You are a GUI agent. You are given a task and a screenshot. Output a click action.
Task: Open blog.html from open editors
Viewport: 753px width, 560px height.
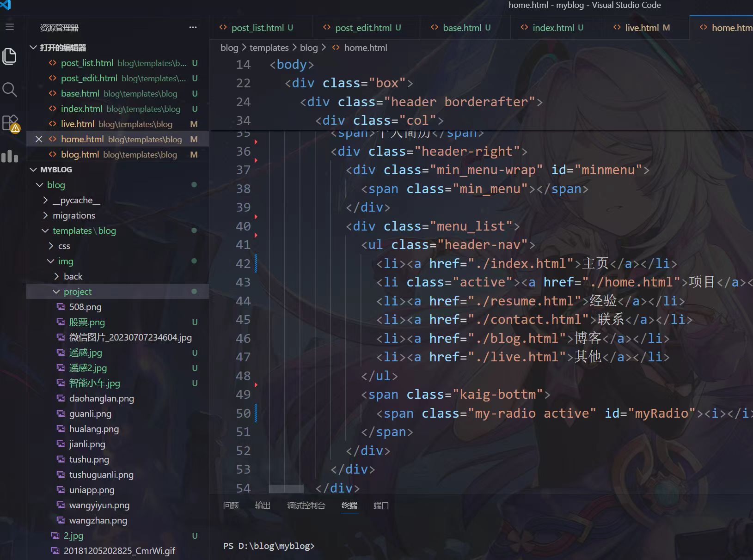pyautogui.click(x=80, y=154)
